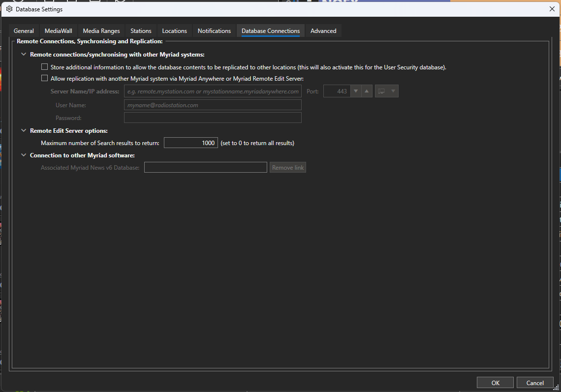Click the Password input field

pyautogui.click(x=213, y=118)
